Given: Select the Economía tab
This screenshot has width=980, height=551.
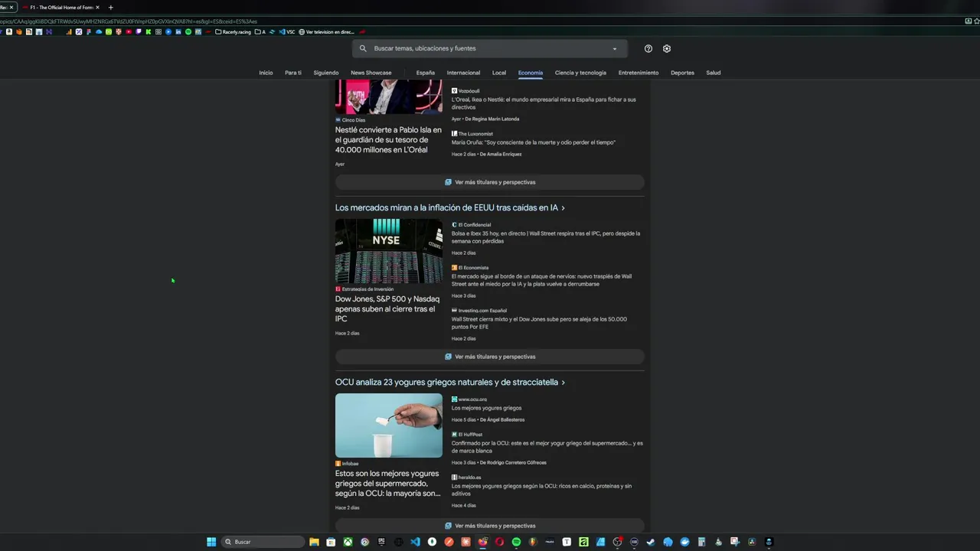Looking at the screenshot, I should pyautogui.click(x=531, y=73).
